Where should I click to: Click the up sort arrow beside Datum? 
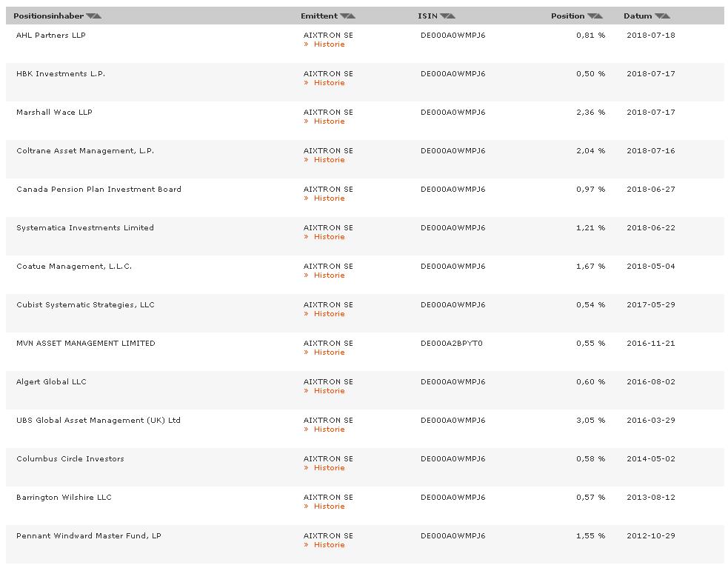click(x=667, y=16)
